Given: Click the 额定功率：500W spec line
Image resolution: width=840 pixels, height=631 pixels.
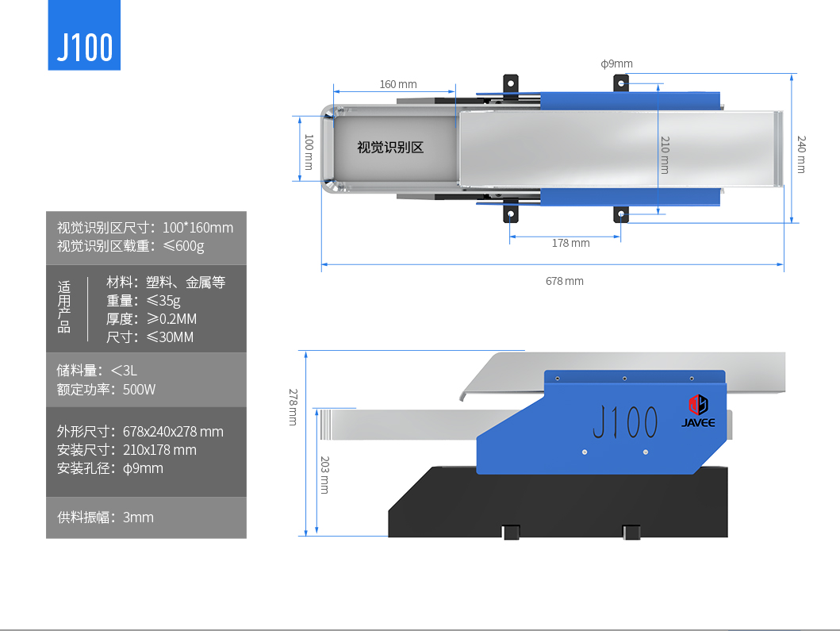Looking at the screenshot, I should tap(106, 390).
